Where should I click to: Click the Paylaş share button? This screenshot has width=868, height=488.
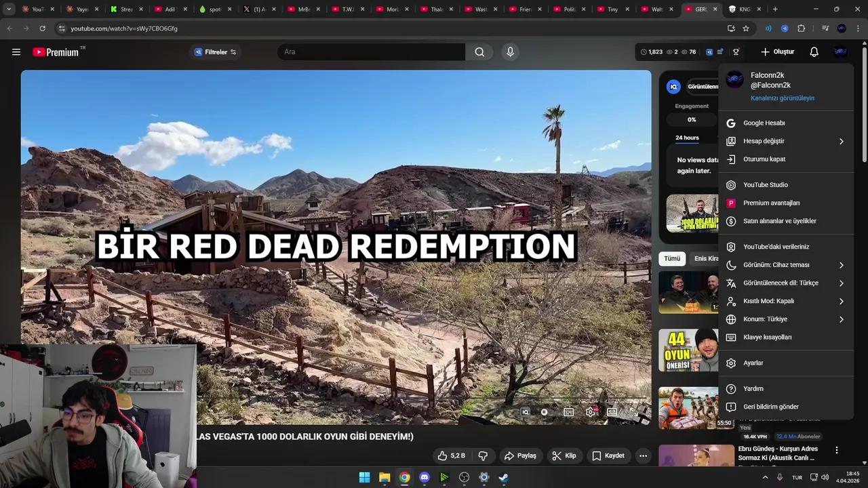pyautogui.click(x=521, y=455)
